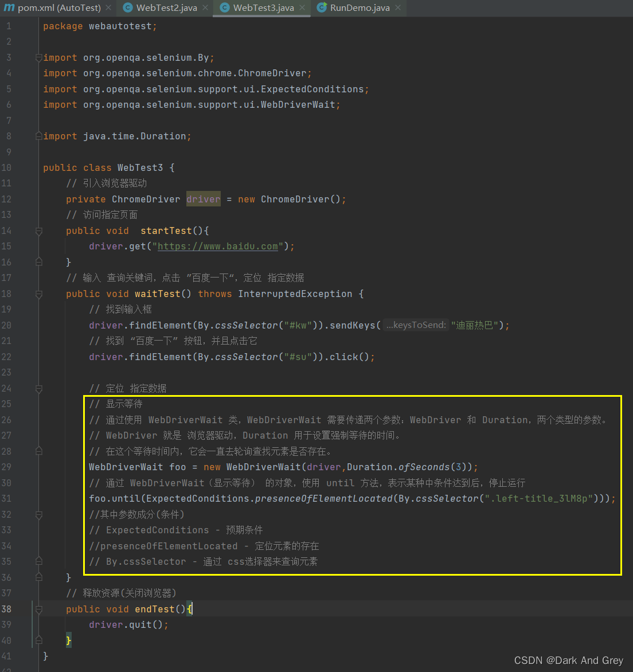The image size is (633, 672).
Task: Open the https://www.baidu.com link
Action: [x=218, y=247]
